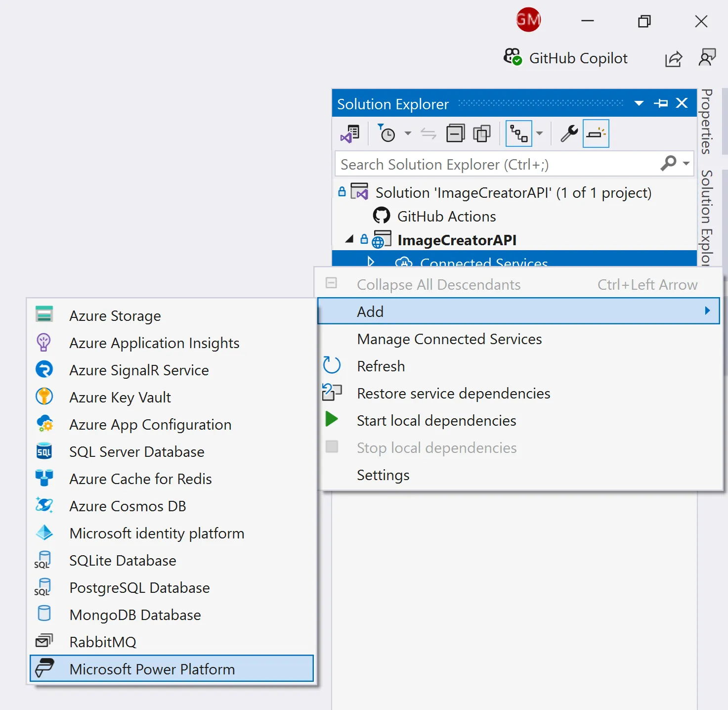Switch between Solutions and Folder views
This screenshot has width=728, height=710.
click(350, 133)
